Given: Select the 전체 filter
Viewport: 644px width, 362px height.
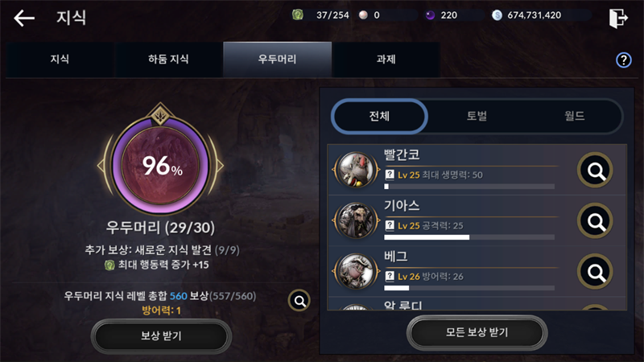Looking at the screenshot, I should (x=379, y=116).
